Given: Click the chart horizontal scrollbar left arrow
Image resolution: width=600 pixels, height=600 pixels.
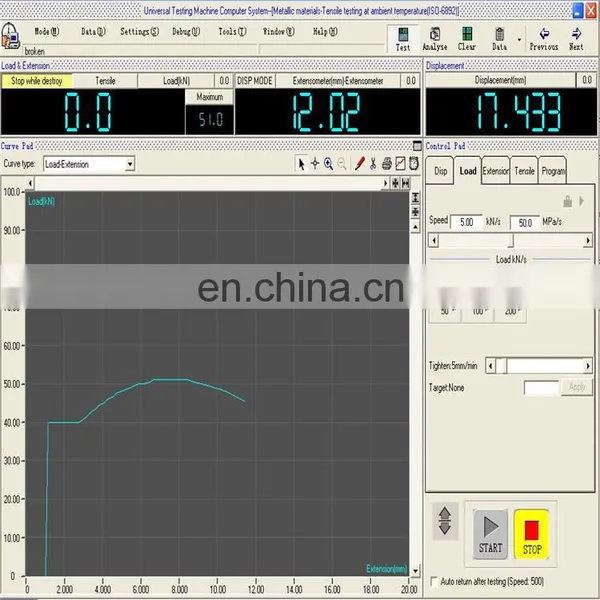Looking at the screenshot, I should pyautogui.click(x=30, y=183).
